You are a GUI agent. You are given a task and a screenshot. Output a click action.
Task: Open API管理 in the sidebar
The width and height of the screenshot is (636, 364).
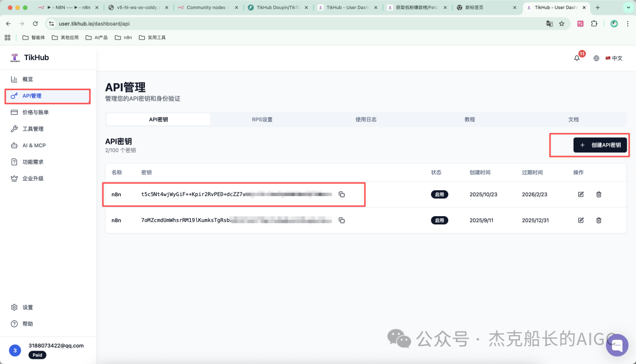click(48, 96)
